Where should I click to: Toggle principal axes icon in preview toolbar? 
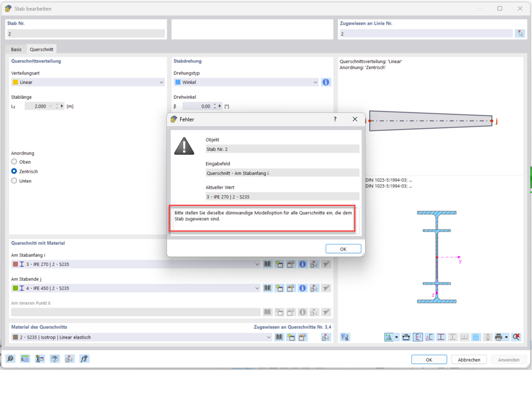coord(429,337)
